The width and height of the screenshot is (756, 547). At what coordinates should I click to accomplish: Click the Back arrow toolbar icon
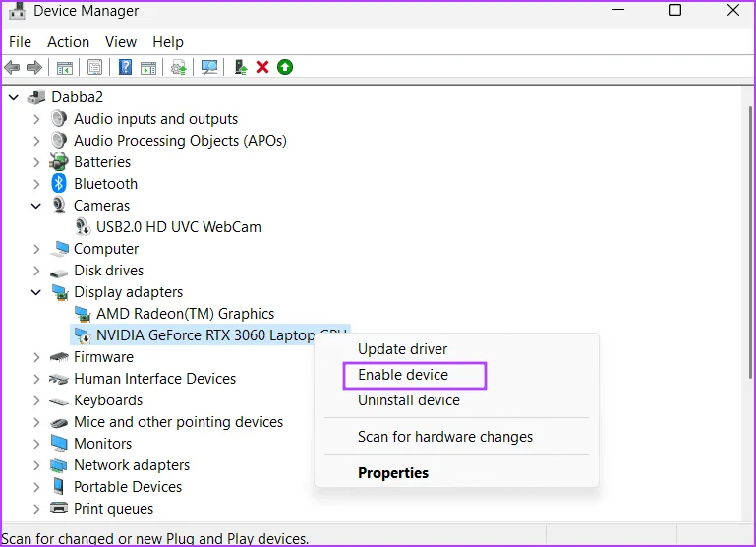(x=12, y=68)
